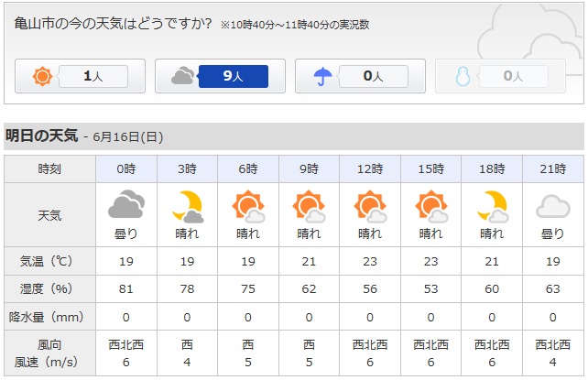Vote sunny with the orange sun icon
Image resolution: width=588 pixels, height=380 pixels.
pos(42,76)
